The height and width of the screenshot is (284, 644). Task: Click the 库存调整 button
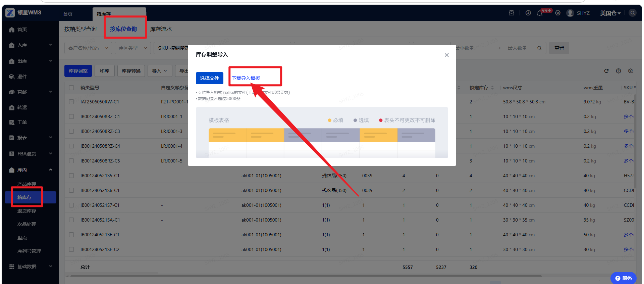pos(78,71)
